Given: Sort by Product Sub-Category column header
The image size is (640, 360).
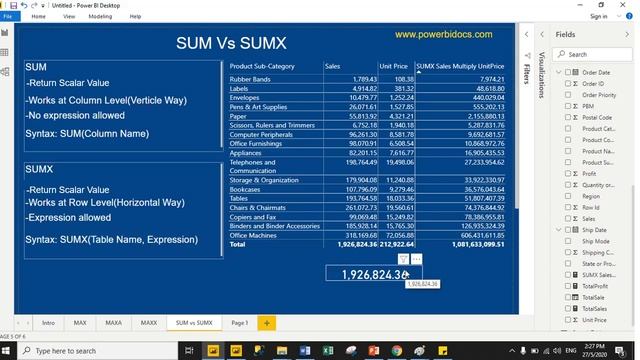Looking at the screenshot, I should (262, 66).
